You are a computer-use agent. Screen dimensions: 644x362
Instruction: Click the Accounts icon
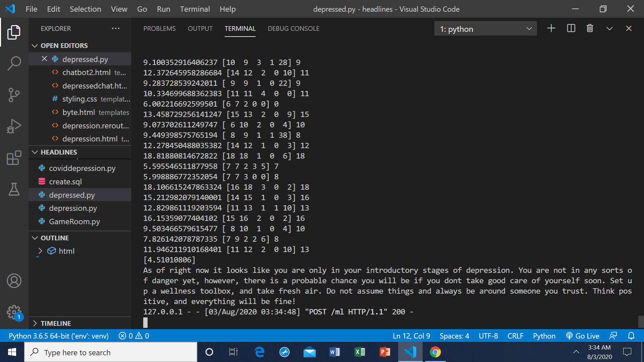(14, 281)
